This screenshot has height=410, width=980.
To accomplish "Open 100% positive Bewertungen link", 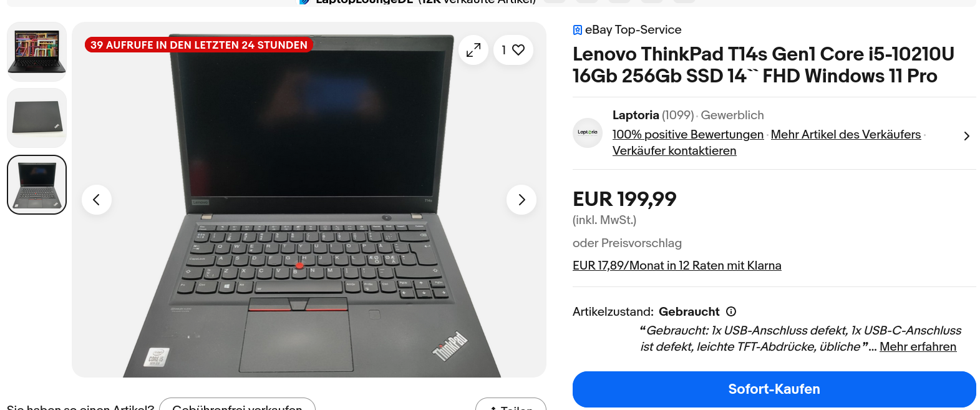I will point(688,134).
